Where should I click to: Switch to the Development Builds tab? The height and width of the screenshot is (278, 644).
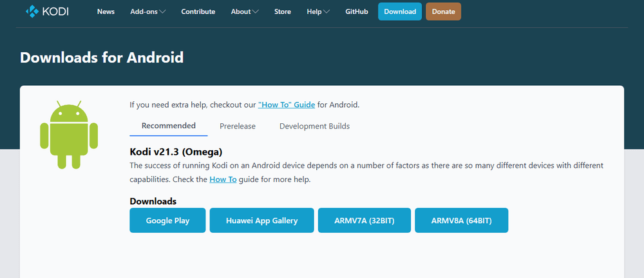[315, 126]
